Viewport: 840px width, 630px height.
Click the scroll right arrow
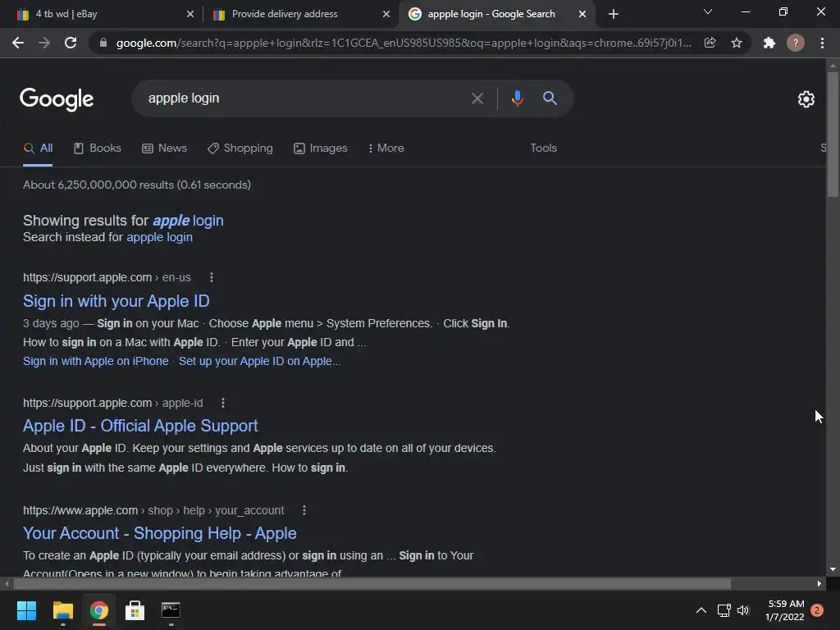[x=819, y=583]
